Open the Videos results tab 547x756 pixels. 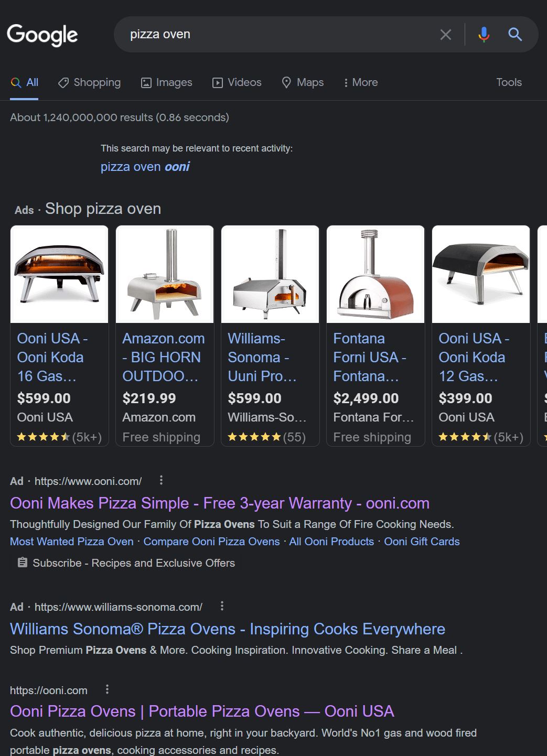point(237,82)
